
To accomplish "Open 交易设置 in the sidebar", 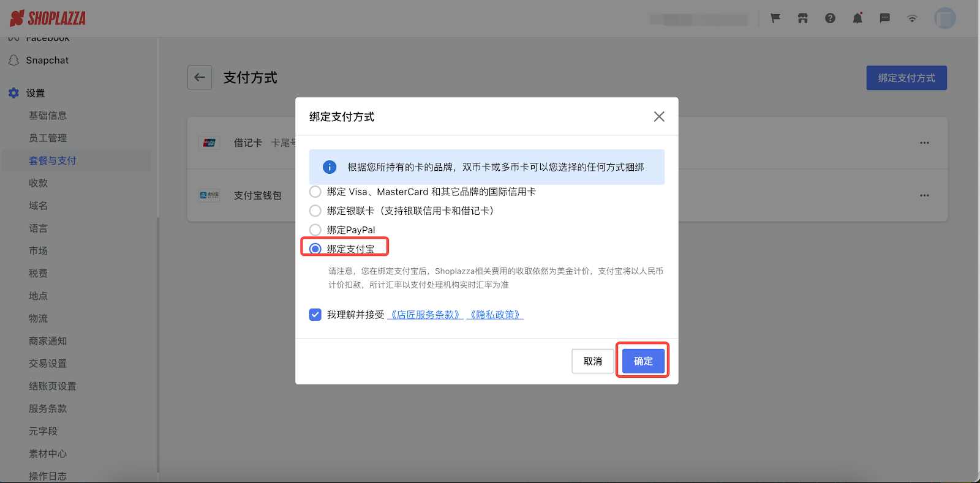I will (x=48, y=364).
